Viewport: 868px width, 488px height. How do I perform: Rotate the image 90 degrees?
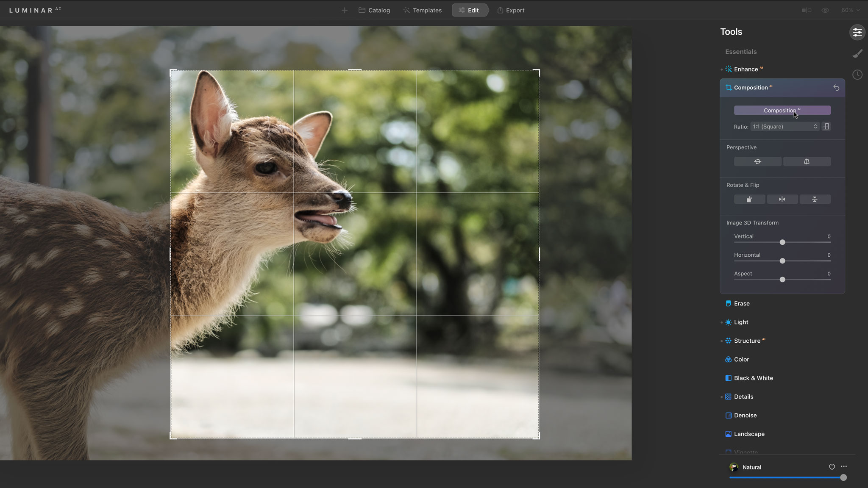749,199
